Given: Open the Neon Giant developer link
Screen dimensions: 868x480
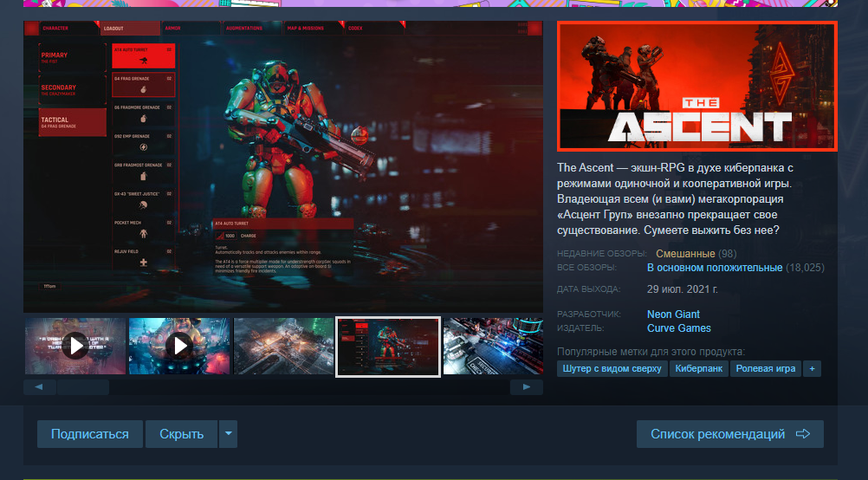Looking at the screenshot, I should click(x=673, y=314).
